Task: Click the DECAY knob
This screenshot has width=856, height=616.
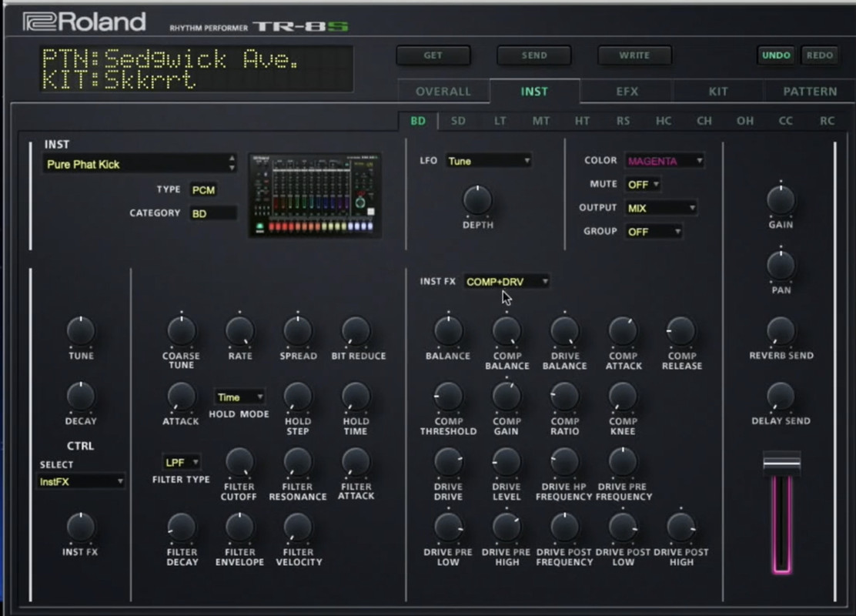Action: pyautogui.click(x=81, y=397)
